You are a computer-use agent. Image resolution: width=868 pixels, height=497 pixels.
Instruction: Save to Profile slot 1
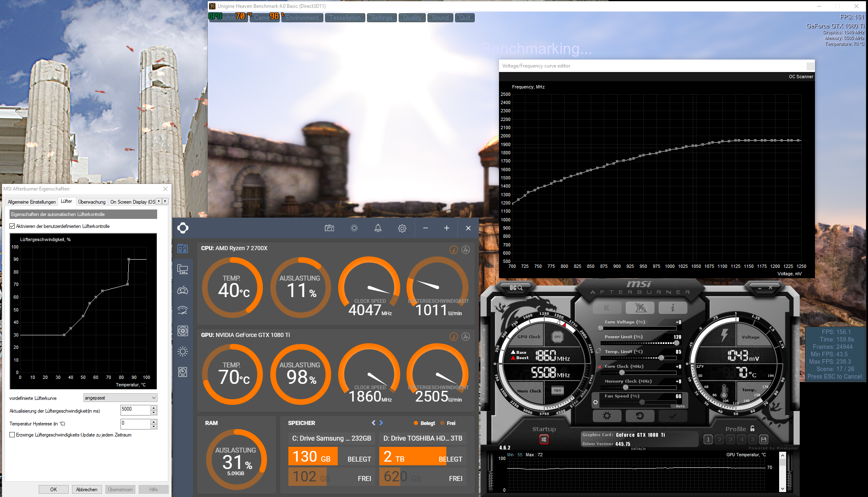708,439
